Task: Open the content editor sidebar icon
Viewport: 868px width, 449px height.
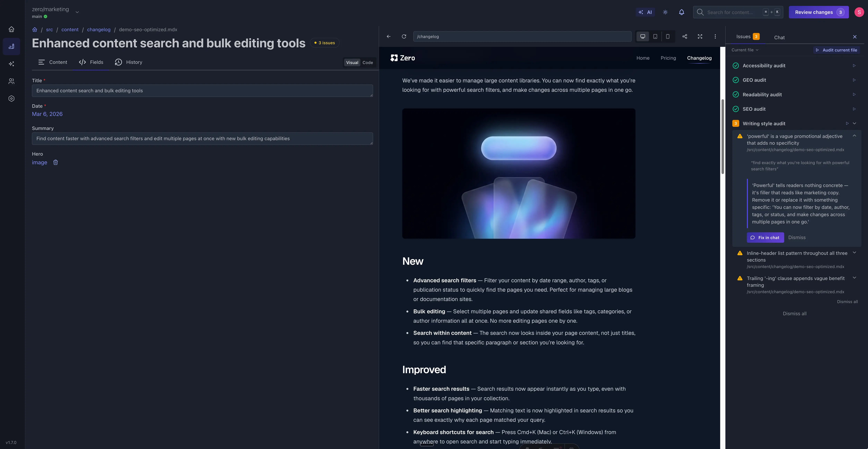Action: [11, 46]
